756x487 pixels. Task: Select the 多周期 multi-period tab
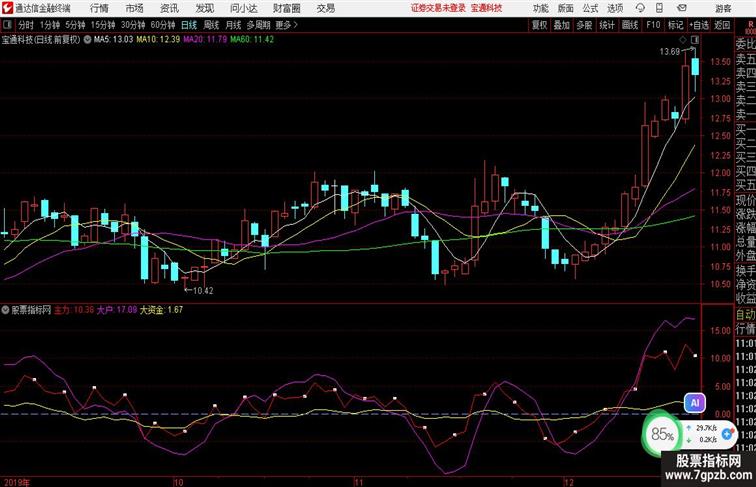(258, 25)
